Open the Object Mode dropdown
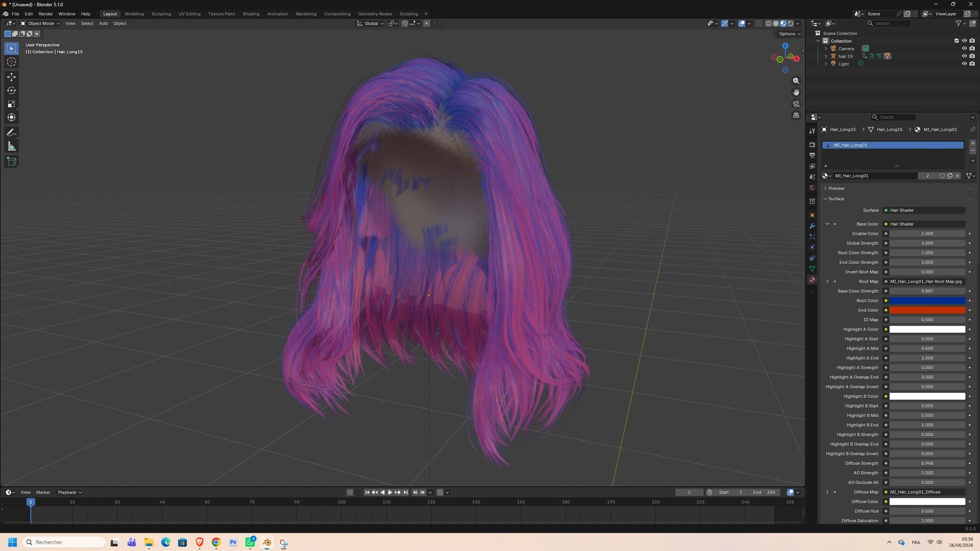The height and width of the screenshot is (551, 980). [x=40, y=23]
